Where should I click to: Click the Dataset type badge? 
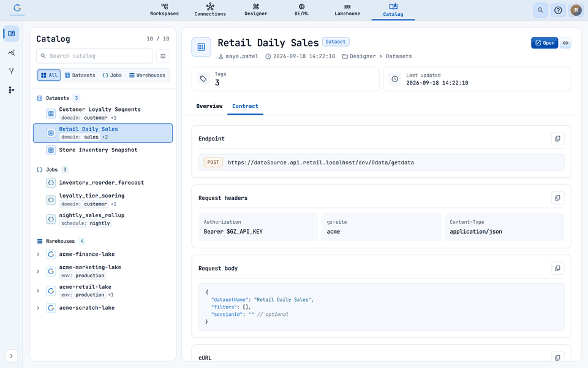tap(336, 42)
